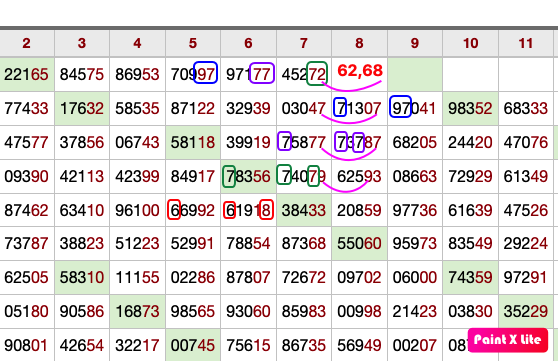Click column header 4
This screenshot has width=558, height=361.
coord(137,43)
